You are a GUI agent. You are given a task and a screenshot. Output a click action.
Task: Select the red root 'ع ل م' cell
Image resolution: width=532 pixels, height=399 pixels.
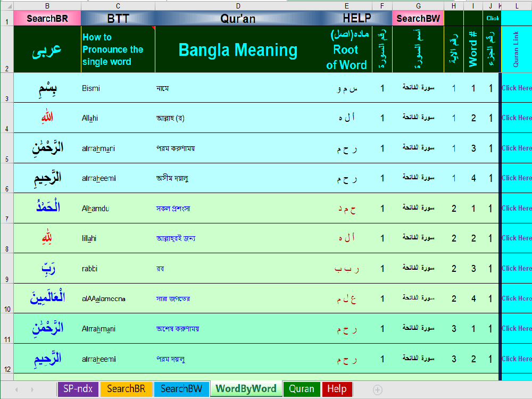click(346, 298)
